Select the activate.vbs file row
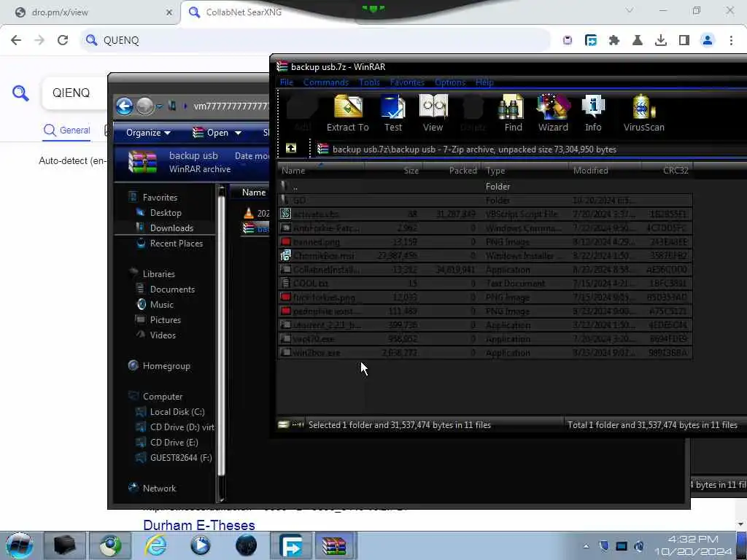 point(484,214)
